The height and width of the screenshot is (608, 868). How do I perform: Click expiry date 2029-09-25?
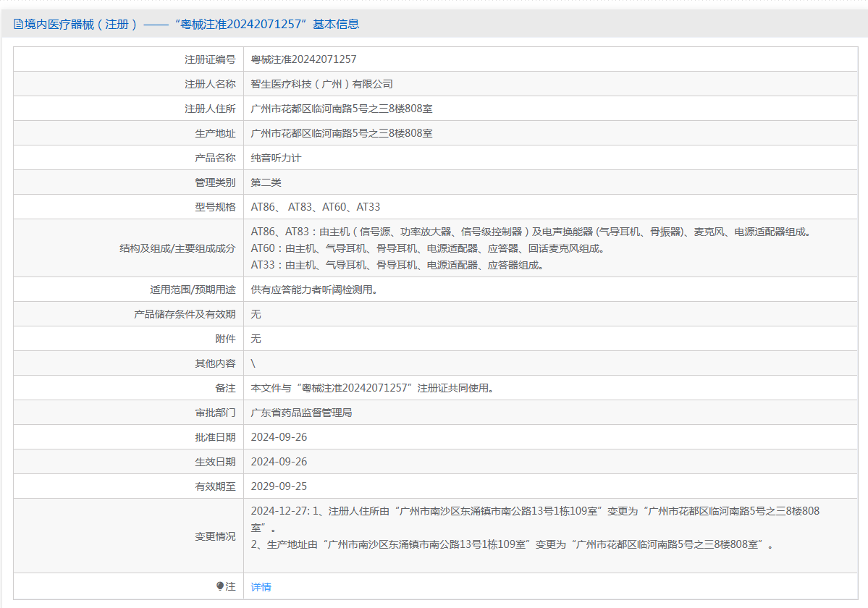point(279,486)
